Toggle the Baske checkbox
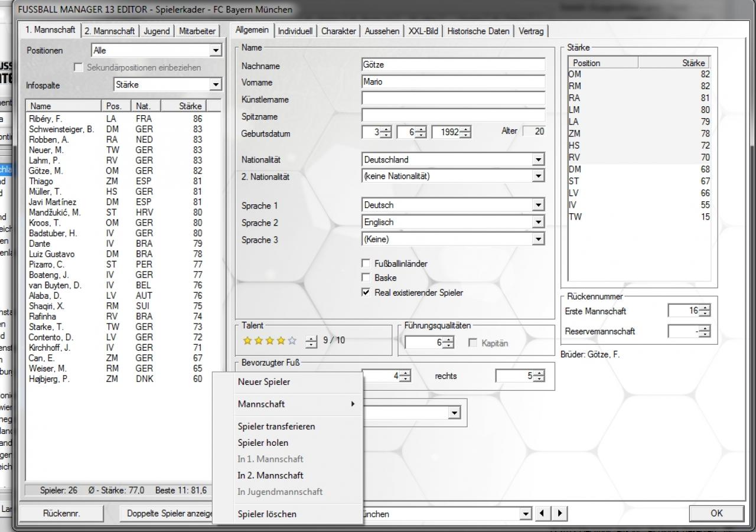Screen dimensions: 756x532 point(366,278)
